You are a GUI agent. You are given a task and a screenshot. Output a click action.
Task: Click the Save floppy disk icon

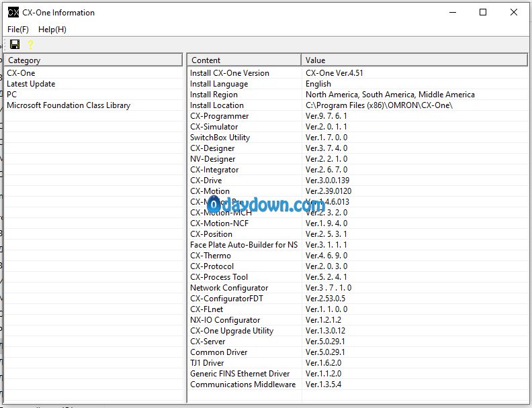coord(15,44)
